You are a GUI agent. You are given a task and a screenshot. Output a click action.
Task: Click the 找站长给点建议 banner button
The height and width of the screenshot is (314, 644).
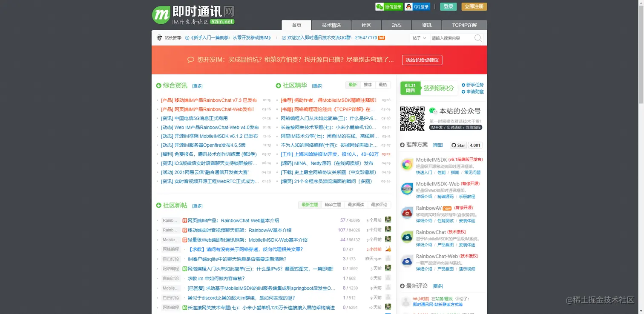422,60
